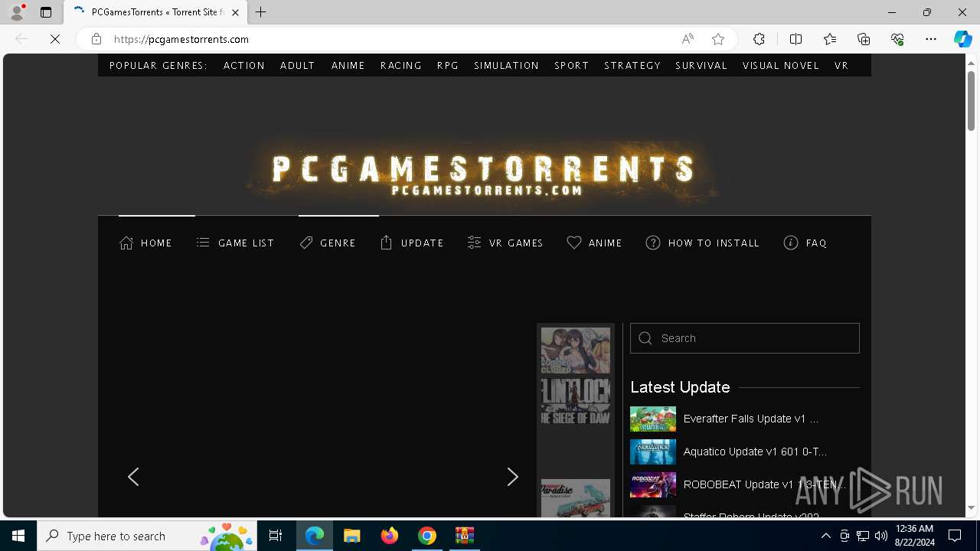Open Aquatico thumbnail image
The width and height of the screenshot is (980, 551).
click(x=653, y=452)
